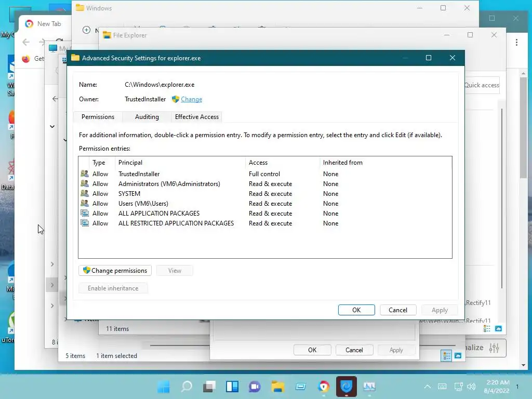Open Task View on taskbar

[209, 387]
